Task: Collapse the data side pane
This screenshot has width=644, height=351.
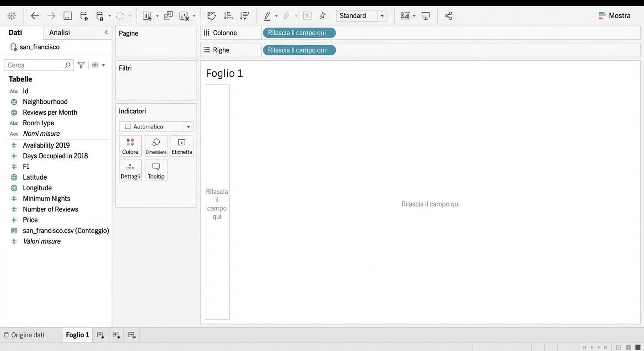Action: pos(106,32)
